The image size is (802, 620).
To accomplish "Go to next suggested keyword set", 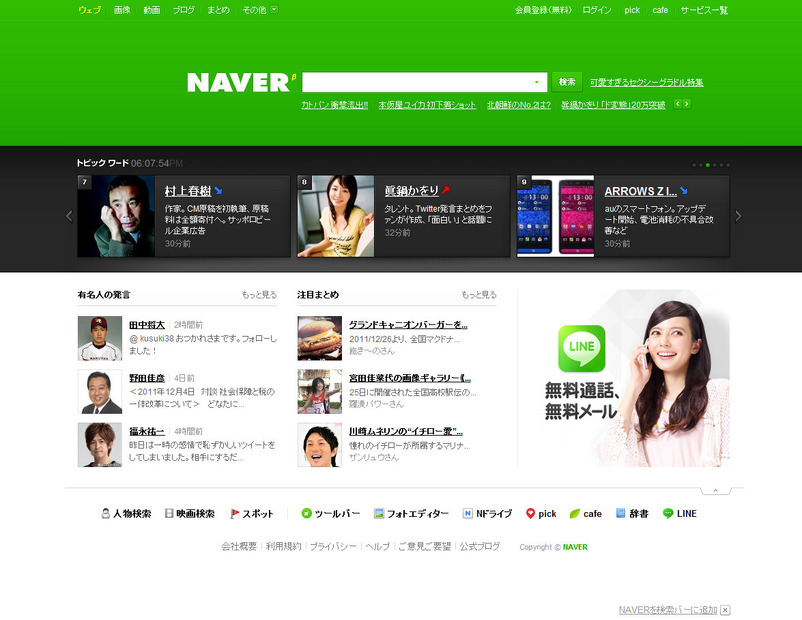I will click(x=686, y=104).
